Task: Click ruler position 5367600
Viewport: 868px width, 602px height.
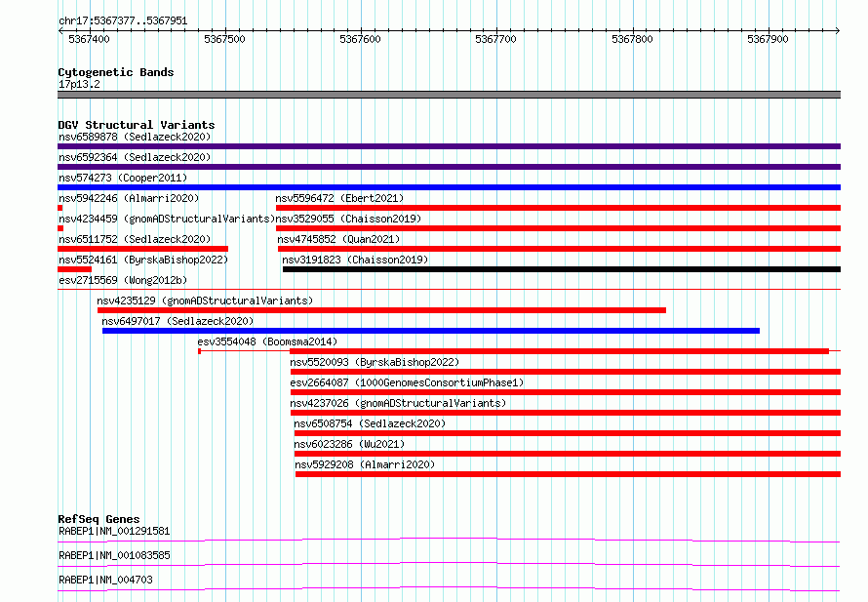Action: click(361, 39)
